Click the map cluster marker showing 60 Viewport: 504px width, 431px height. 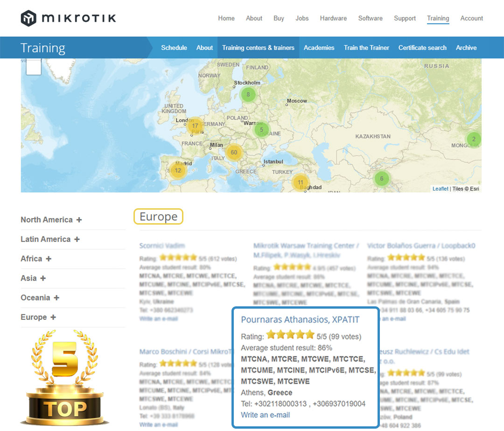click(x=234, y=152)
